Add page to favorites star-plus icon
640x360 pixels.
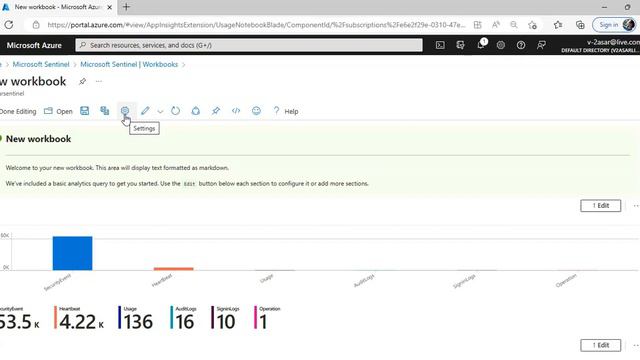tap(532, 25)
